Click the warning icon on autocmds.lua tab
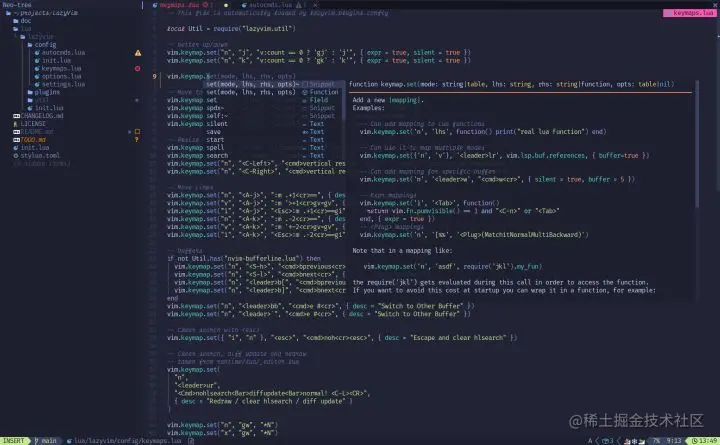Viewport: 720px width, 445px height. click(298, 5)
